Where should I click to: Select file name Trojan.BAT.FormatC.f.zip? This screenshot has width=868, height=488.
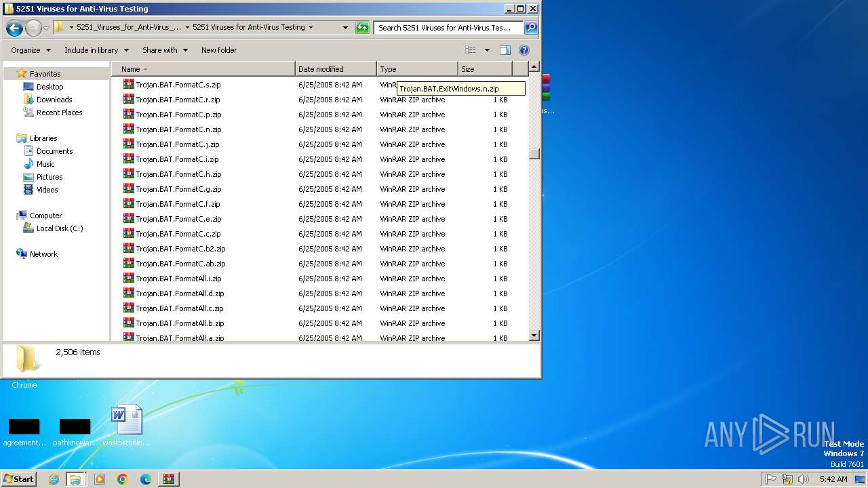(x=178, y=204)
